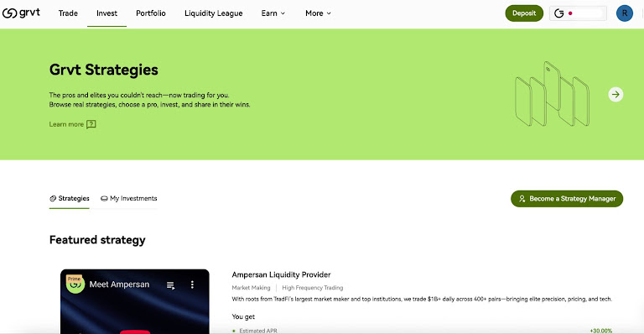
Task: Click the account balance widget with the G icon
Action: click(578, 13)
